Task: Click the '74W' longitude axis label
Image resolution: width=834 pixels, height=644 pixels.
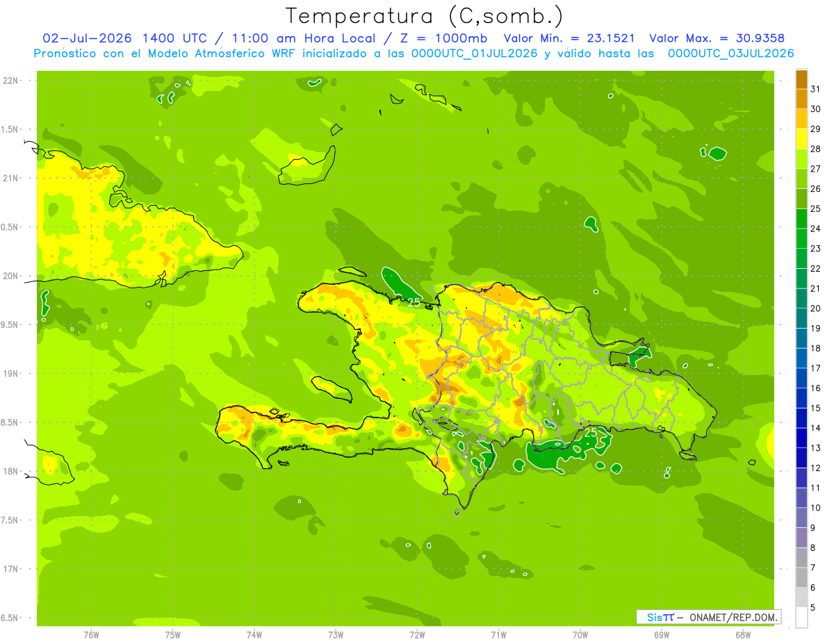Action: point(254,635)
